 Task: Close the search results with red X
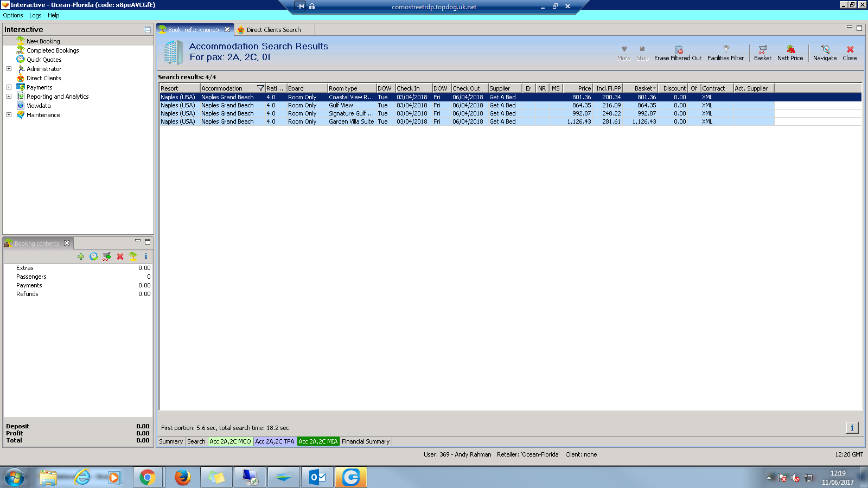[850, 49]
